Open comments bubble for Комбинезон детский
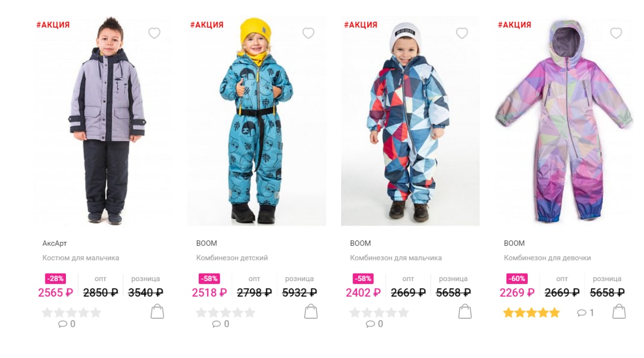 (221, 324)
